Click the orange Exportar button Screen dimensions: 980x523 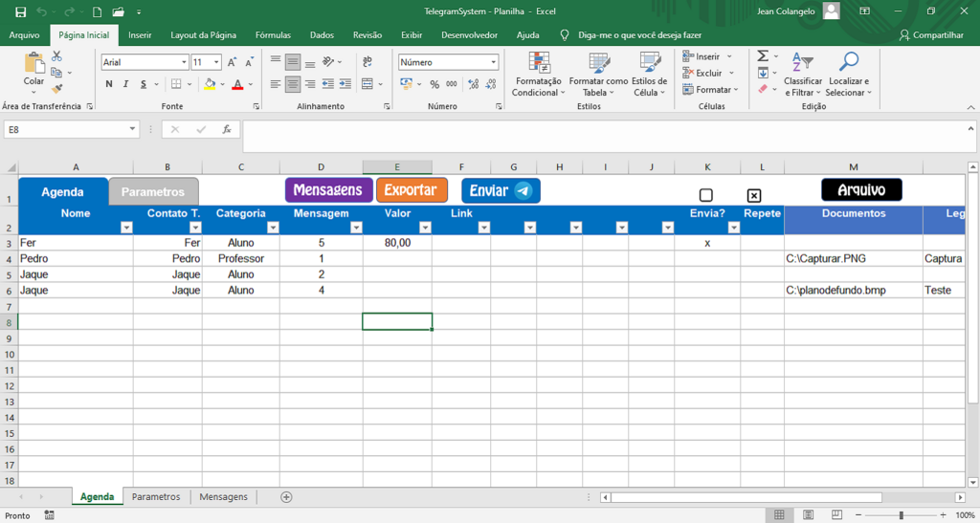click(412, 189)
